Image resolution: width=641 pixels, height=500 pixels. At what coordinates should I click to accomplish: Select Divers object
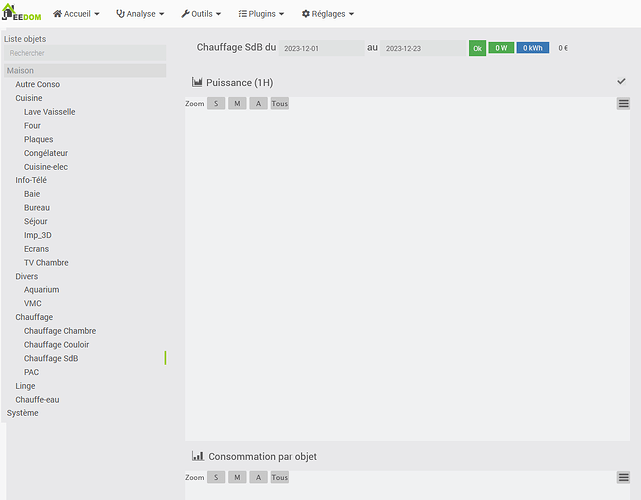pyautogui.click(x=27, y=276)
